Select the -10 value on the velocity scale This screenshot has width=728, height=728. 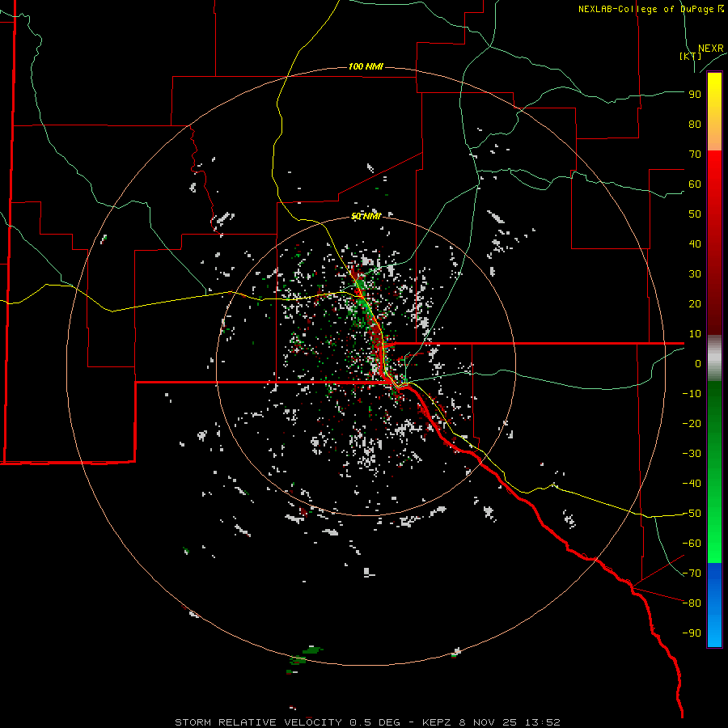point(692,394)
